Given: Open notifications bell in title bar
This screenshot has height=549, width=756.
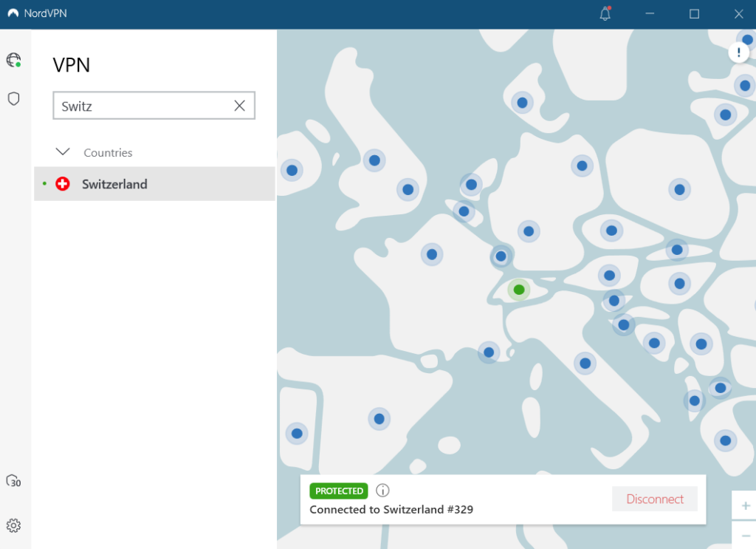Looking at the screenshot, I should pyautogui.click(x=605, y=13).
